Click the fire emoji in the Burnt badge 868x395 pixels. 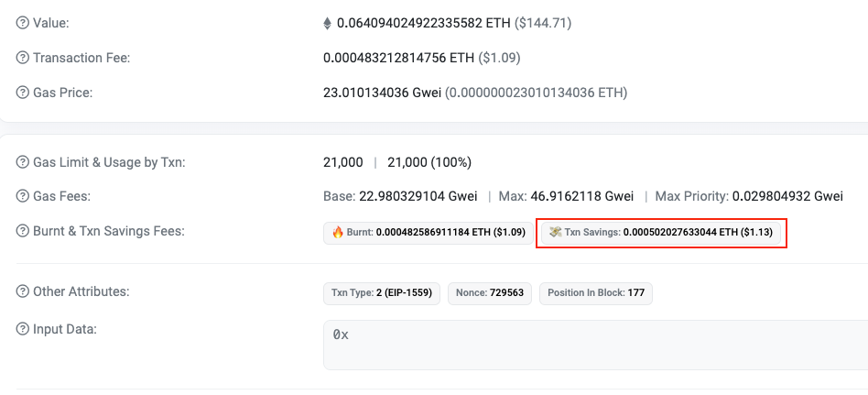coord(337,233)
